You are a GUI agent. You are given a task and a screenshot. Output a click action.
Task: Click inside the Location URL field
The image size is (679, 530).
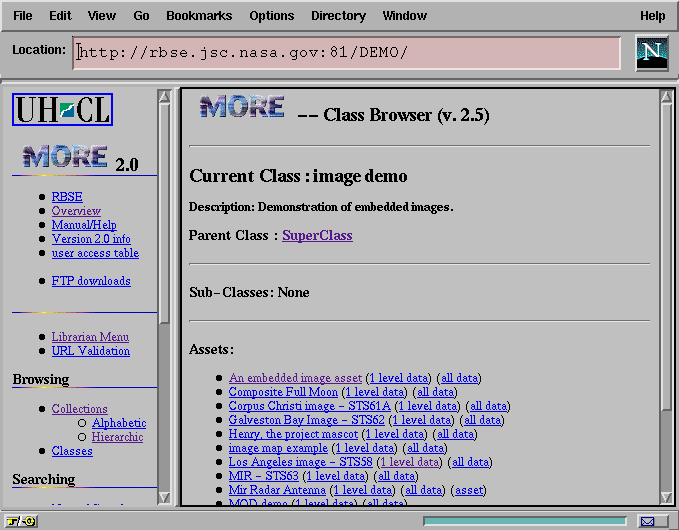point(346,53)
